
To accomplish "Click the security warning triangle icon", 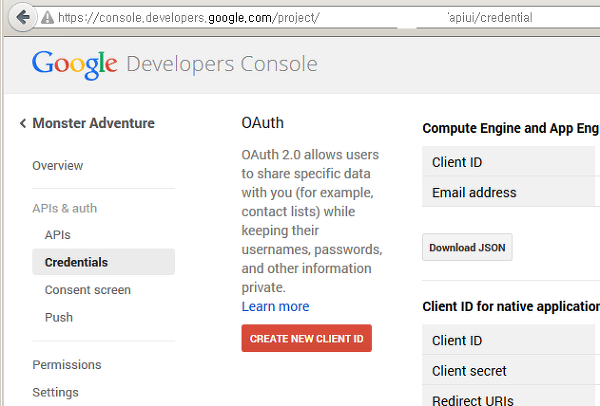I will 47,18.
